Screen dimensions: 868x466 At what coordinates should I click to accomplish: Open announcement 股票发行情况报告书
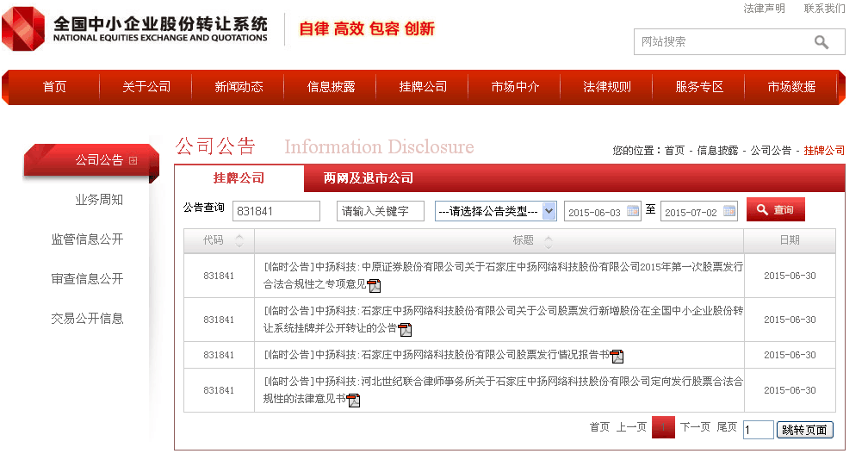[x=437, y=355]
